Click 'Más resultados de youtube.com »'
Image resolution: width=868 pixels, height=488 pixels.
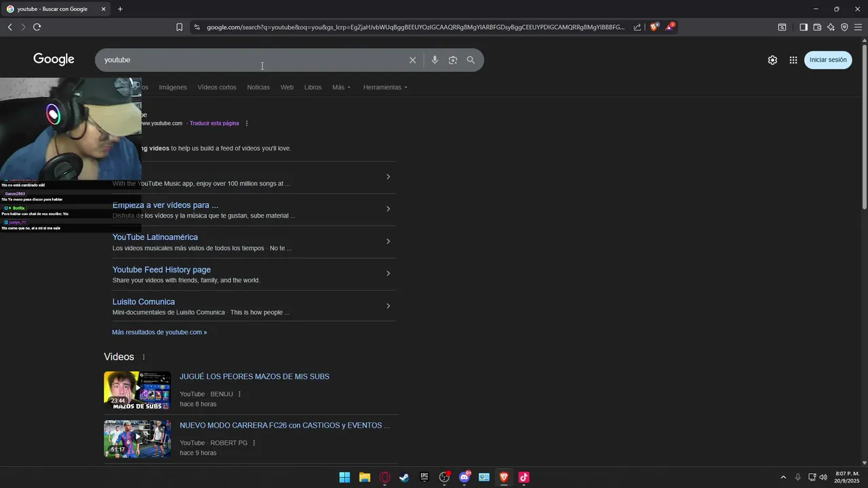(159, 332)
